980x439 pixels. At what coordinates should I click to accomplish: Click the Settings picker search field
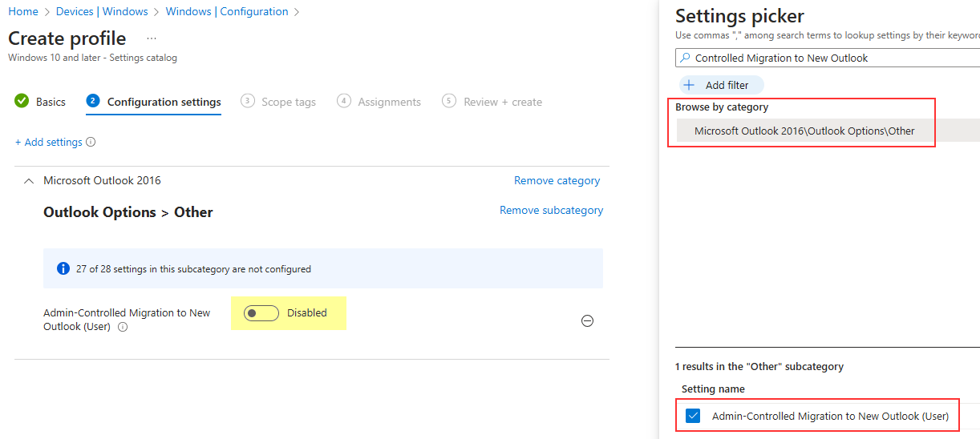pyautogui.click(x=828, y=58)
